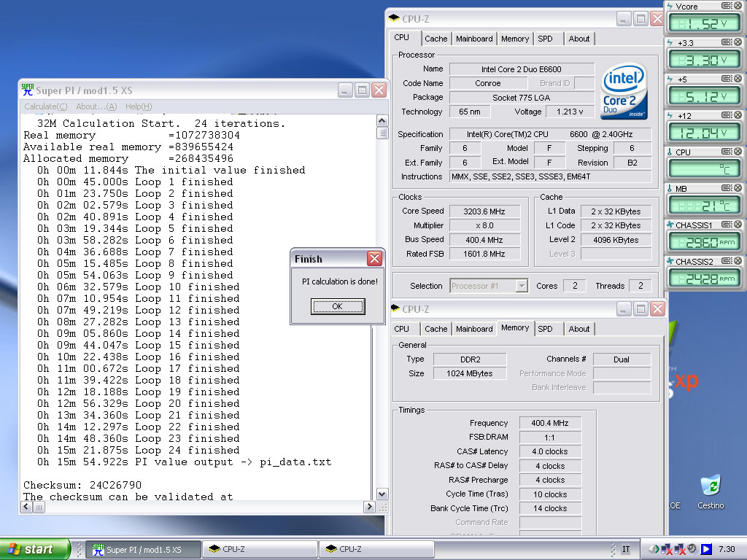Click the Super PI horizontal scrollbar left arrow
747x560 pixels.
pos(27,507)
